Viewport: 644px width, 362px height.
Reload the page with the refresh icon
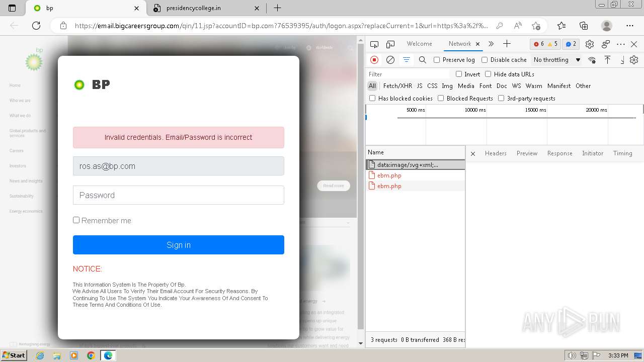(x=36, y=26)
